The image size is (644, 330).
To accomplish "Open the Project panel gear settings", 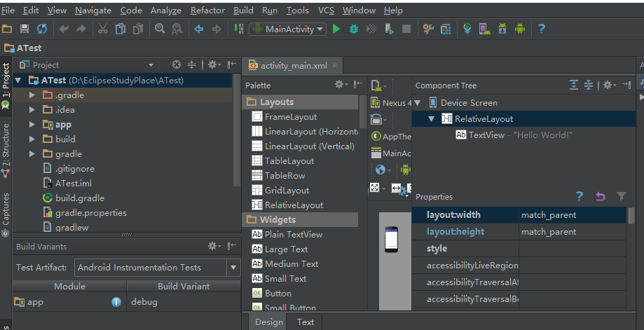I will pos(214,64).
